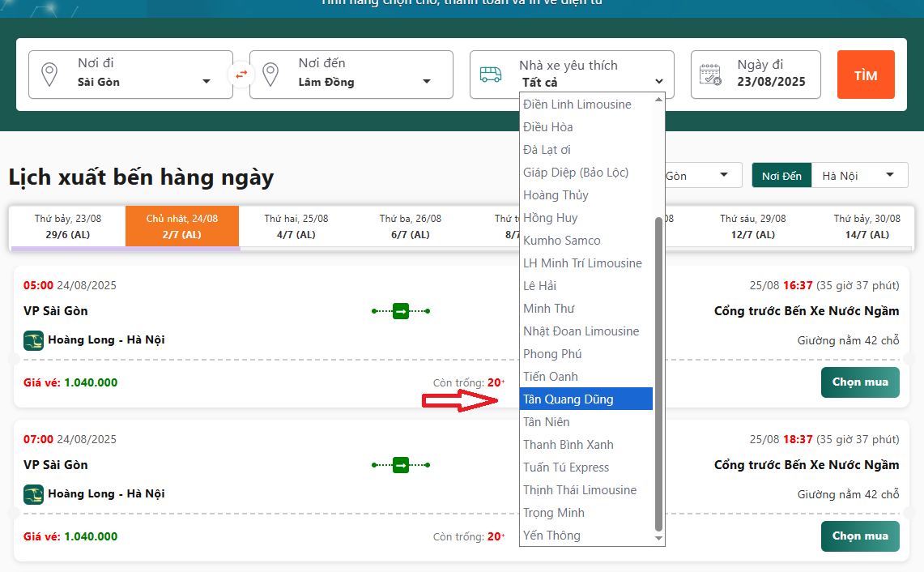Open the Nơi đến Lâm Đồng dropdown

pos(351,75)
